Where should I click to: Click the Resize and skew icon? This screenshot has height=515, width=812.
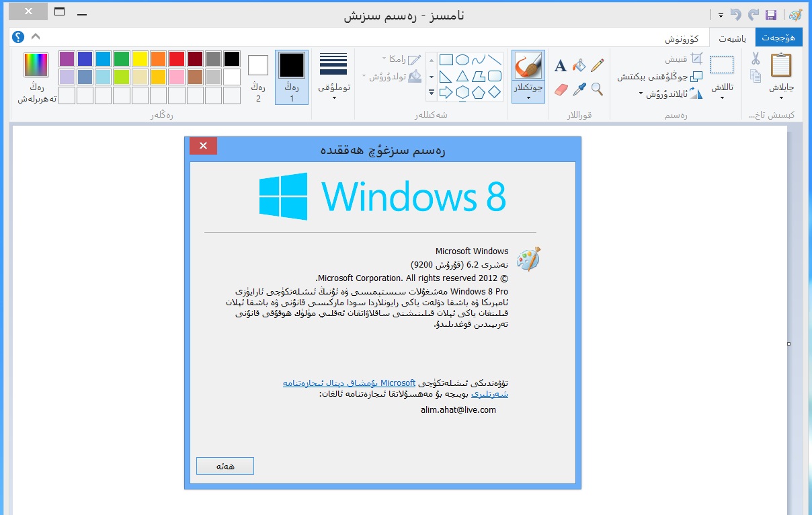point(696,77)
